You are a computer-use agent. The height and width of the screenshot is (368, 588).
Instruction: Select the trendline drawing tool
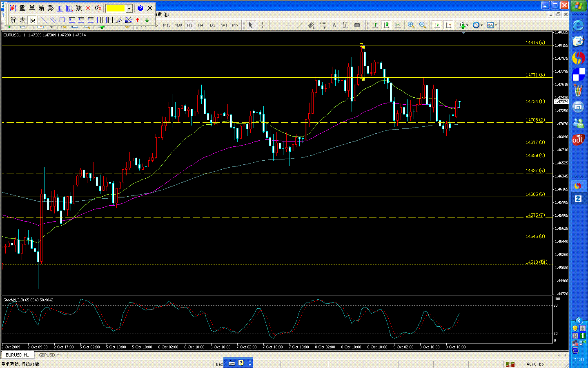(300, 25)
